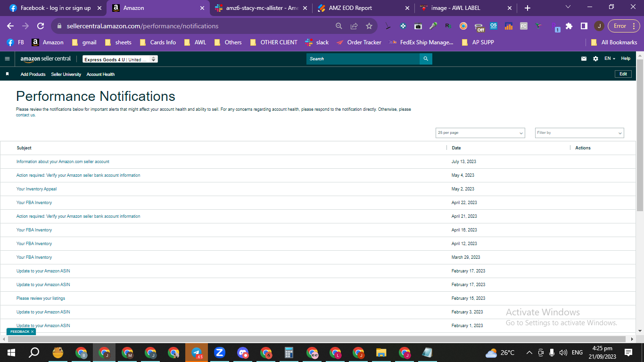
Task: Open the EN language dropdown
Action: [x=610, y=59]
